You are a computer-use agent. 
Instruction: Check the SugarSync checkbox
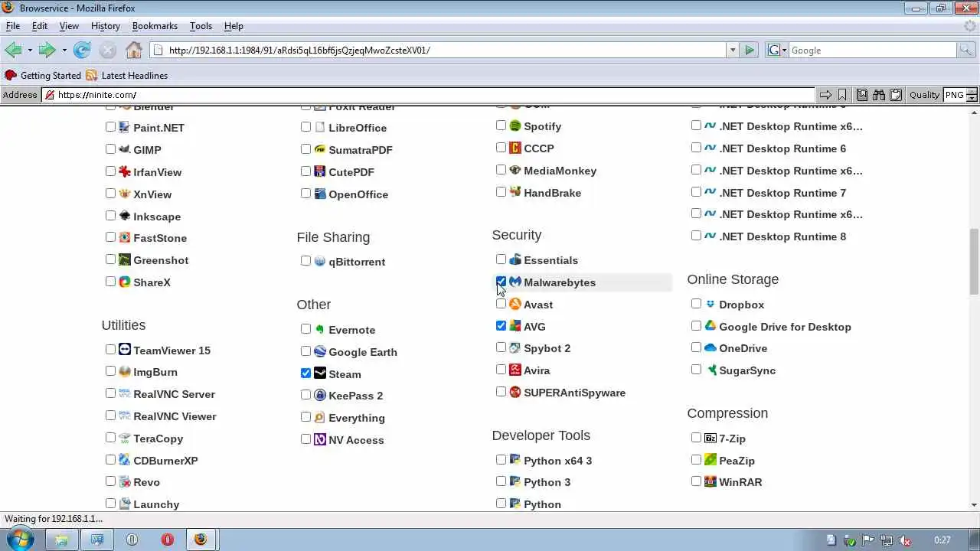(696, 369)
